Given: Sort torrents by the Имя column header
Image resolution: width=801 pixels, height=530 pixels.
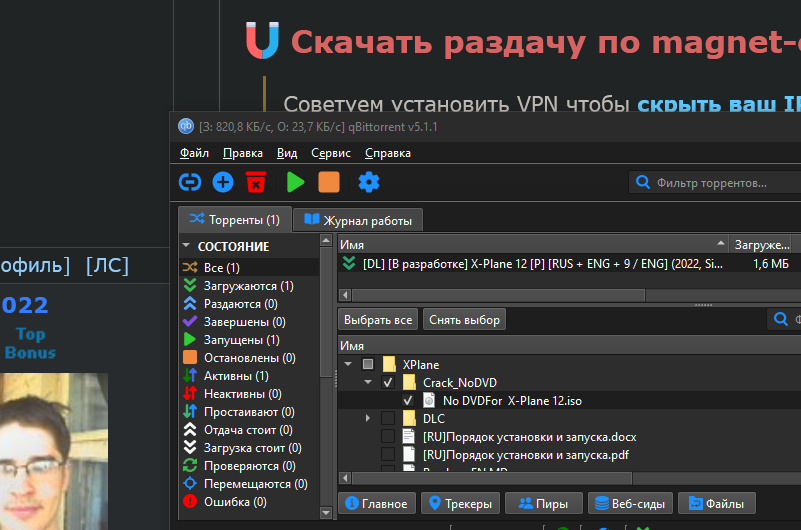Looking at the screenshot, I should (533, 245).
